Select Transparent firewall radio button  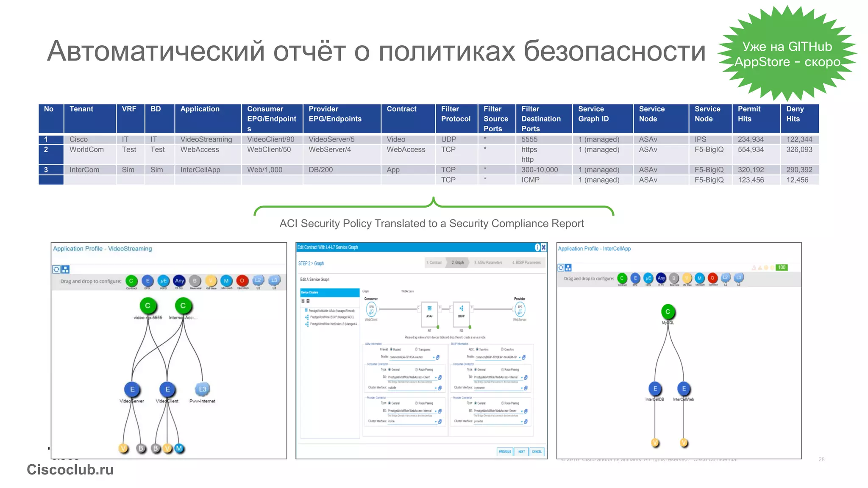point(416,349)
